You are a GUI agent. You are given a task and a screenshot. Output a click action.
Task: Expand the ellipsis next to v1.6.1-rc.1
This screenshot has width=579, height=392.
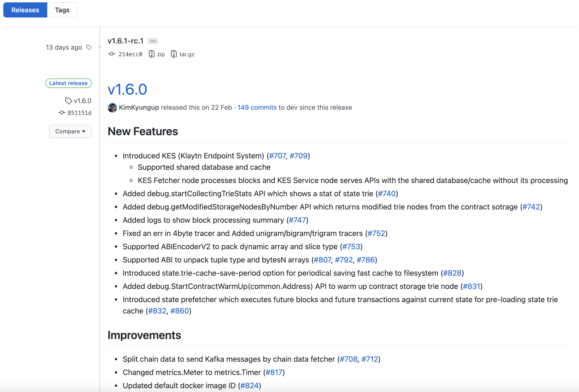pyautogui.click(x=153, y=41)
